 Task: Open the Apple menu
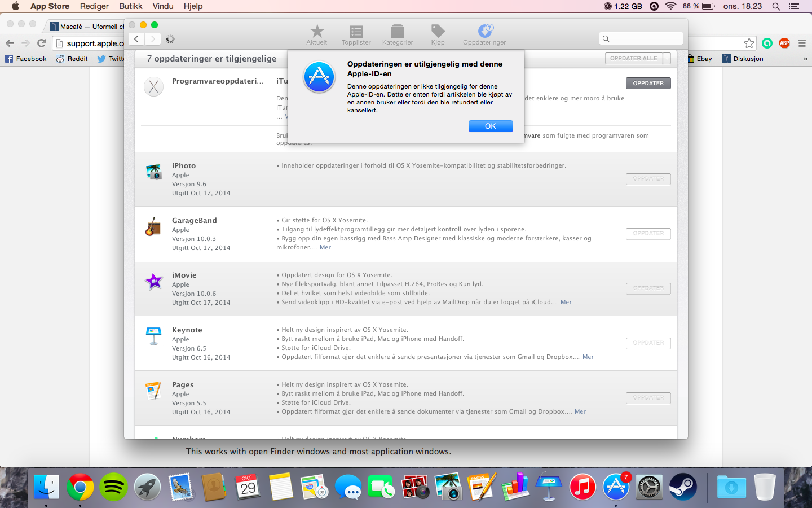tap(15, 6)
